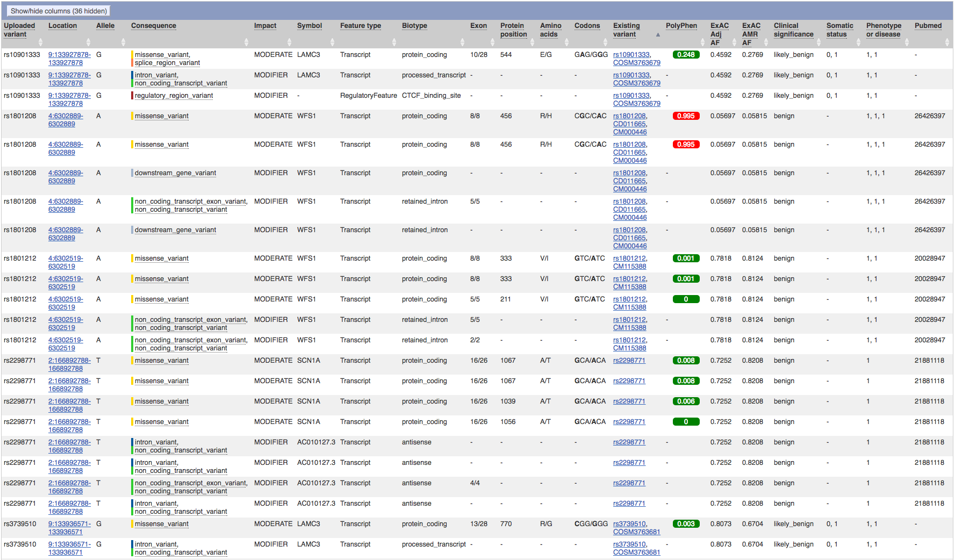The width and height of the screenshot is (955, 560).
Task: Click the sort arrows in ExAC Adj AF column
Action: coord(735,42)
